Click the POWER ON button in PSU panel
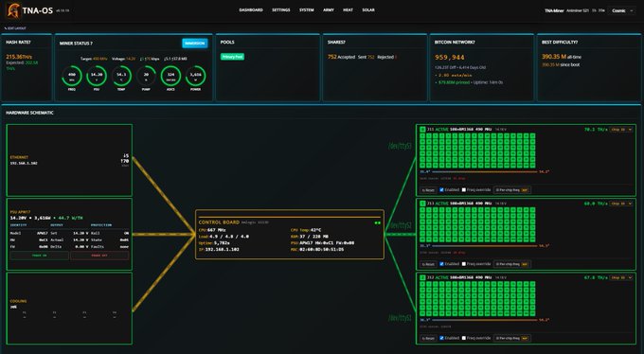644x354 pixels. (x=39, y=256)
